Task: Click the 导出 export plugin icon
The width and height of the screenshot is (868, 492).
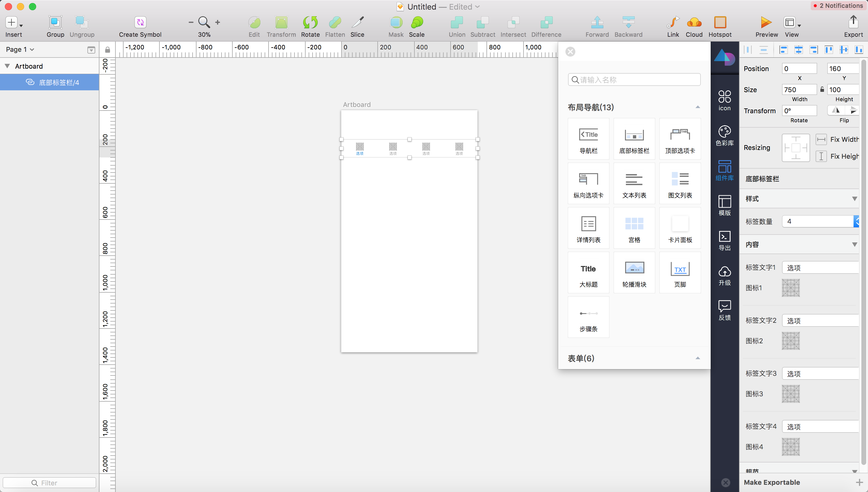Action: (724, 240)
